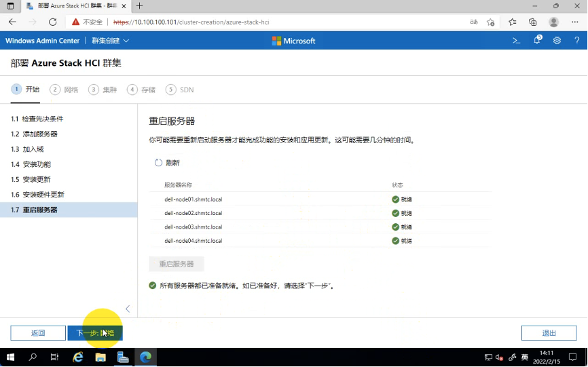Click the ready status icon for dell-node01
Viewport: 588px width, 367px height.
[395, 199]
